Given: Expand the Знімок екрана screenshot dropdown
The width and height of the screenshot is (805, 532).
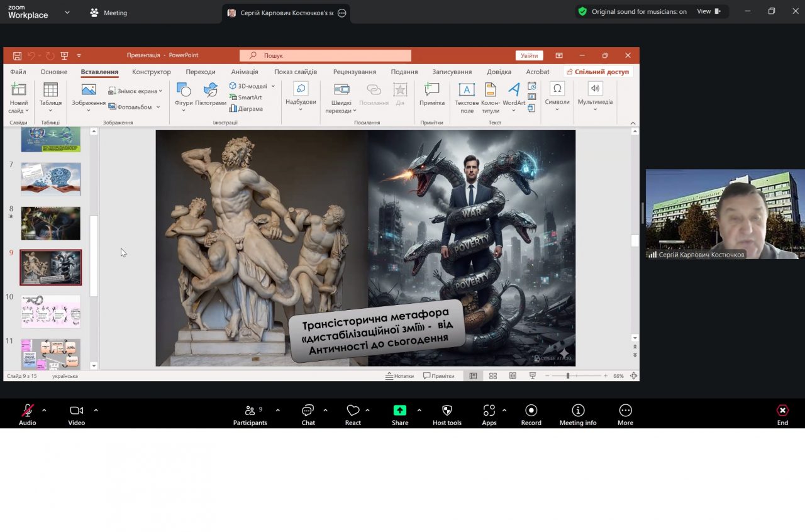Looking at the screenshot, I should [x=160, y=91].
